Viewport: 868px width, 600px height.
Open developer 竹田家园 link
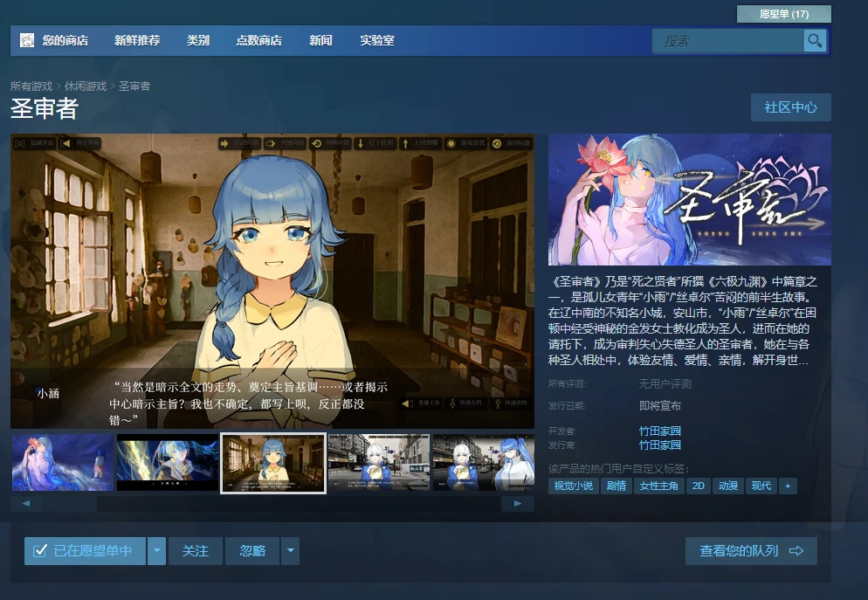660,431
